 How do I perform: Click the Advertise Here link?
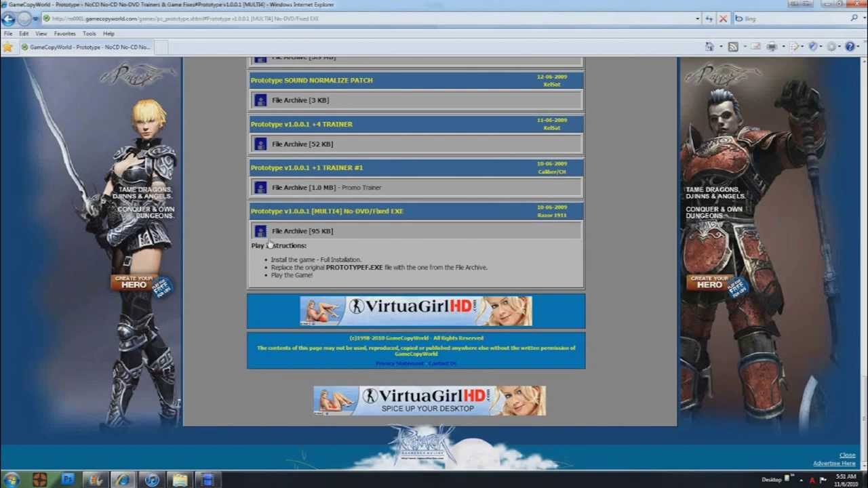(x=834, y=464)
